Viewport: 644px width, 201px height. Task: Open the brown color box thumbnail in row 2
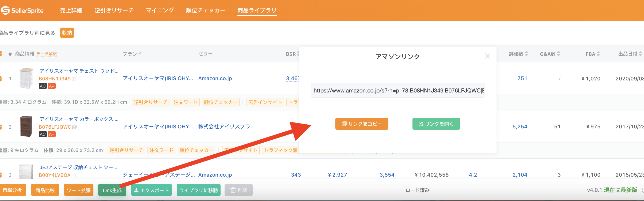tap(26, 126)
